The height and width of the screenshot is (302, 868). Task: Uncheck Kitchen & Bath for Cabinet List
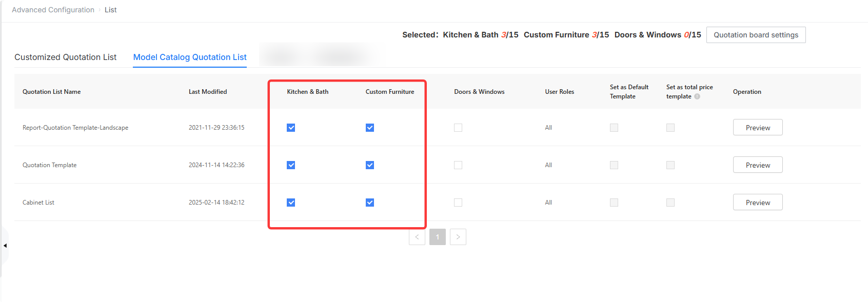coord(291,203)
